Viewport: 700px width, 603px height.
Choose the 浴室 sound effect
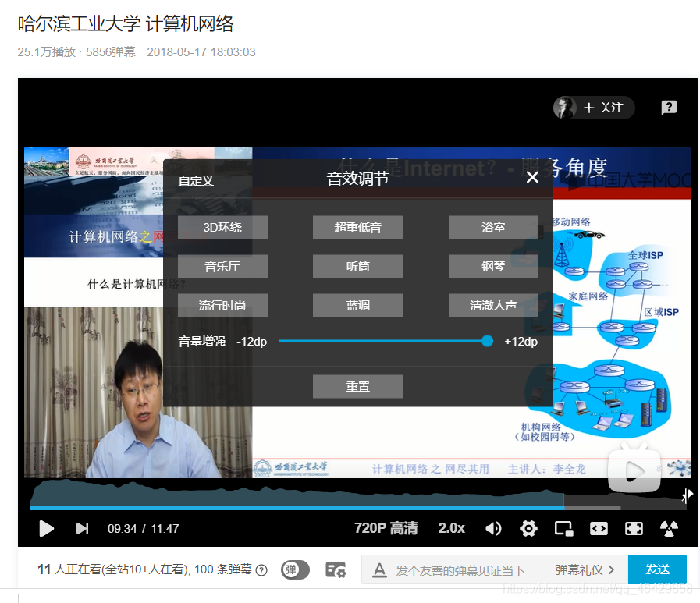493,227
